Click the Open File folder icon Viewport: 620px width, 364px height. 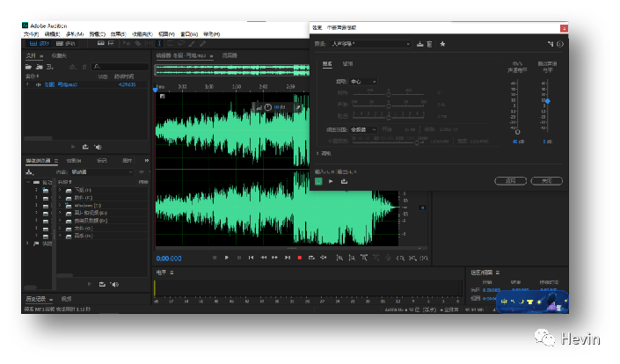point(28,67)
